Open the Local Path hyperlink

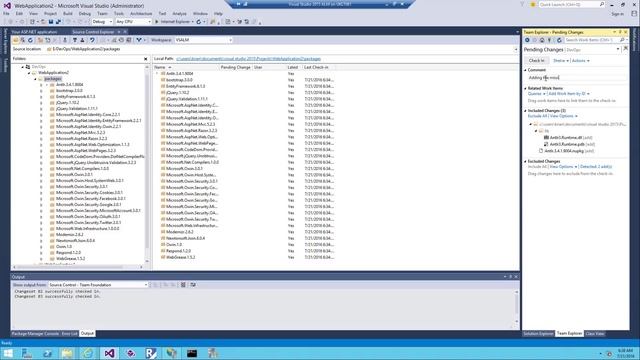[249, 59]
